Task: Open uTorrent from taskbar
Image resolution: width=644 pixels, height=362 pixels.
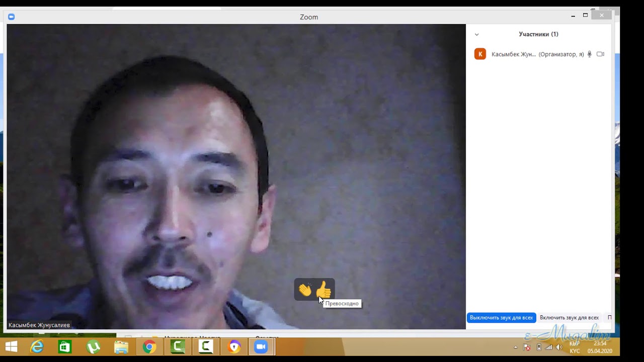Action: pyautogui.click(x=93, y=347)
